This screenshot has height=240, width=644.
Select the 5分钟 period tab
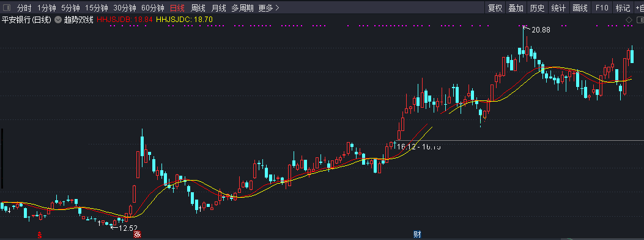pyautogui.click(x=71, y=8)
